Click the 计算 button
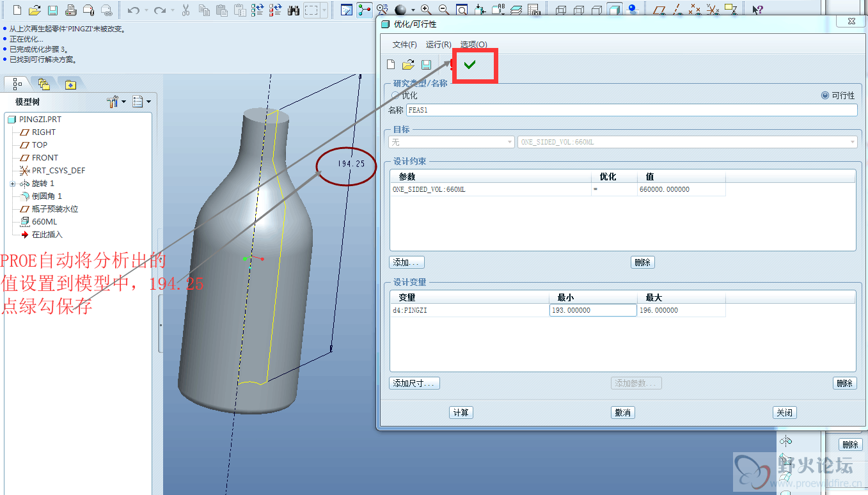This screenshot has width=868, height=495. point(461,412)
